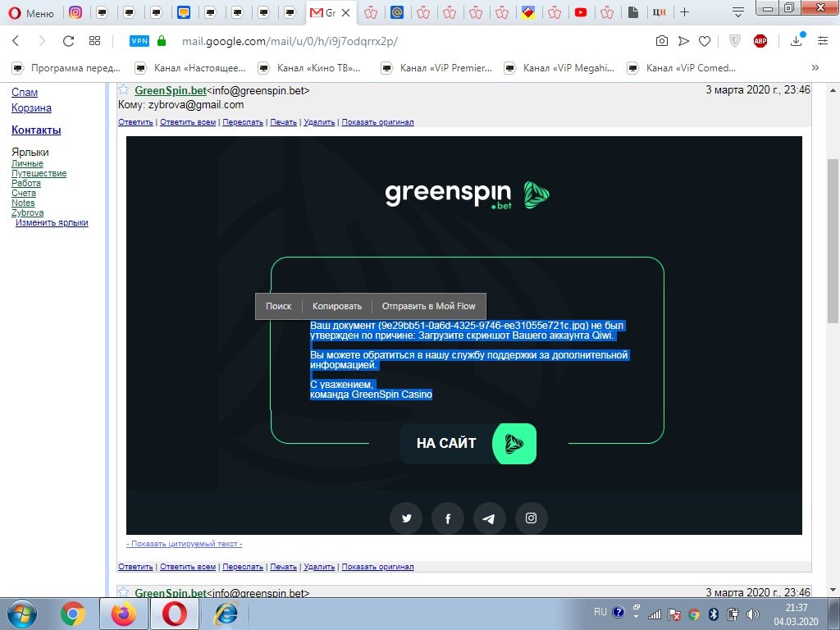Open the Telegram link icon in email
This screenshot has height=630, width=840.
tap(490, 518)
